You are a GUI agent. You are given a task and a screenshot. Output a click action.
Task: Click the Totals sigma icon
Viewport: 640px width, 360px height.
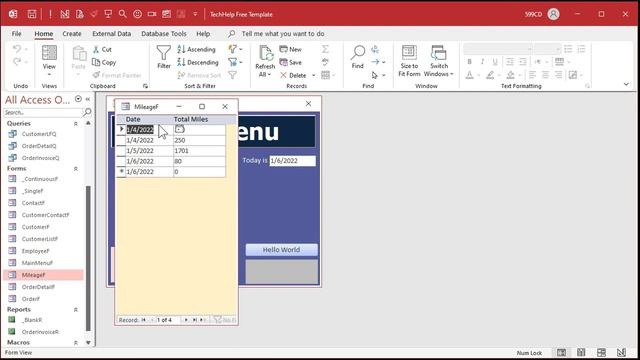pos(325,49)
